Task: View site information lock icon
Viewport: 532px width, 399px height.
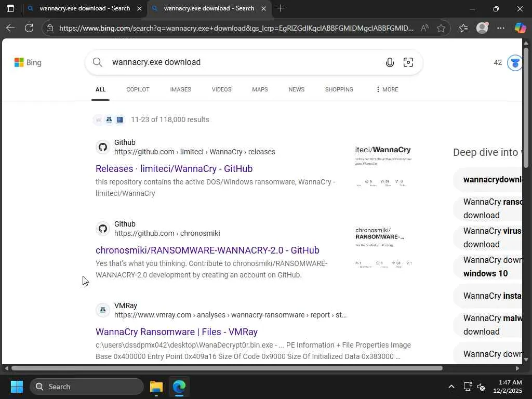Action: pyautogui.click(x=50, y=28)
